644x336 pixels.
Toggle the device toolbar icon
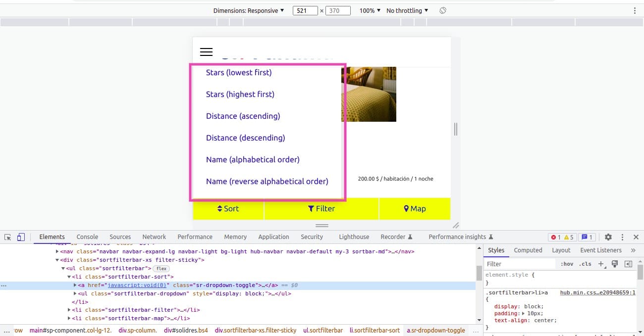pyautogui.click(x=21, y=237)
